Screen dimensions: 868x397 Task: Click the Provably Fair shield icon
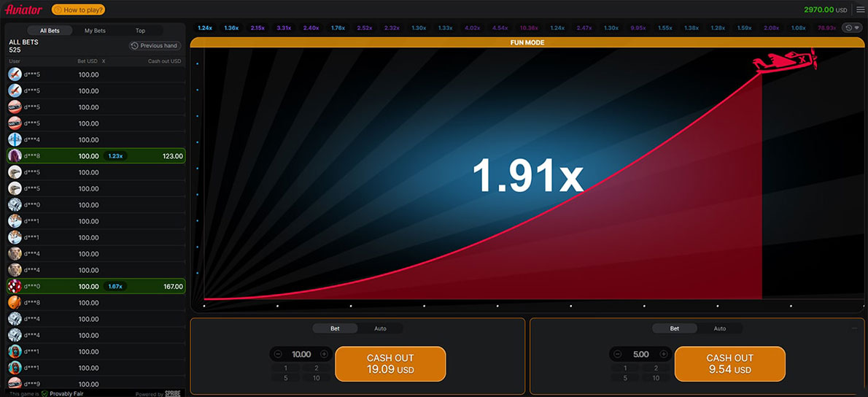click(x=44, y=393)
